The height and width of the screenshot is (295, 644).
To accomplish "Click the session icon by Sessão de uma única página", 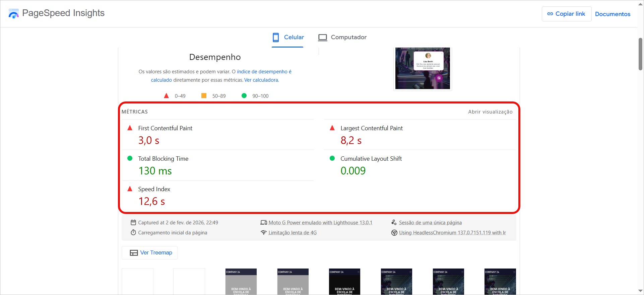I will [394, 222].
